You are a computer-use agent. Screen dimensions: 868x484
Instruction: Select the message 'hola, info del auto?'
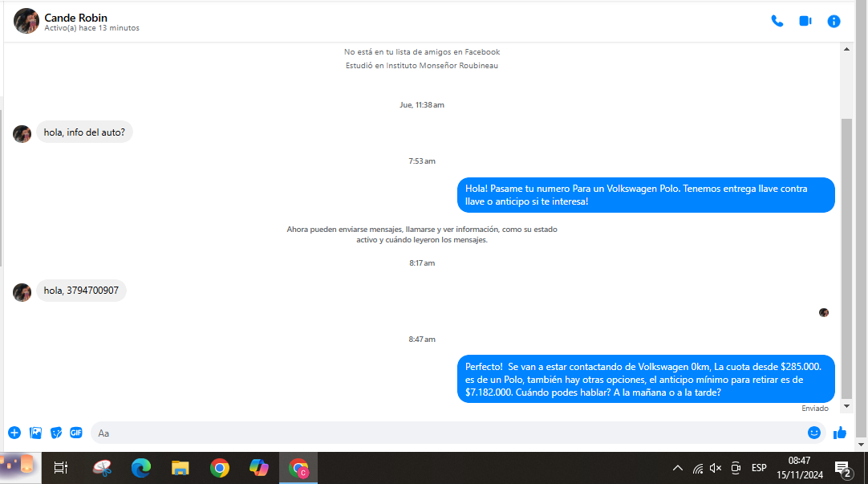85,132
